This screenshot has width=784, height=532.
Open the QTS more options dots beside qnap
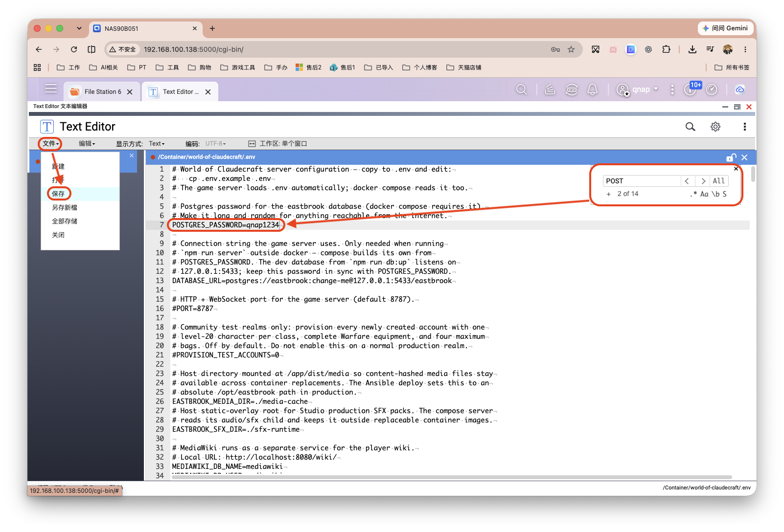(x=672, y=89)
